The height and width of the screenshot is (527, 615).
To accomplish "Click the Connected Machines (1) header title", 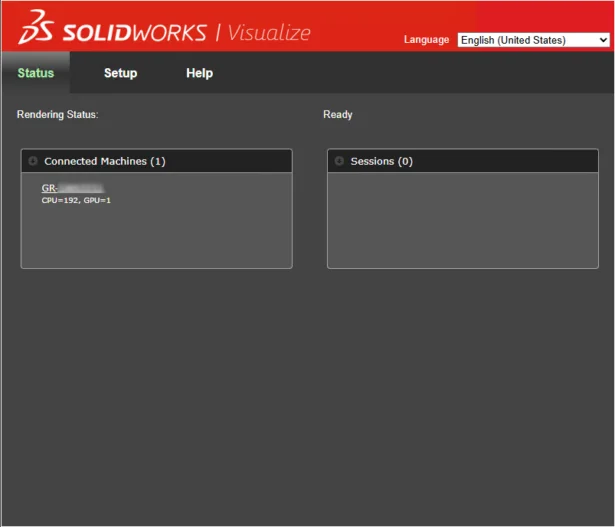I will [105, 161].
